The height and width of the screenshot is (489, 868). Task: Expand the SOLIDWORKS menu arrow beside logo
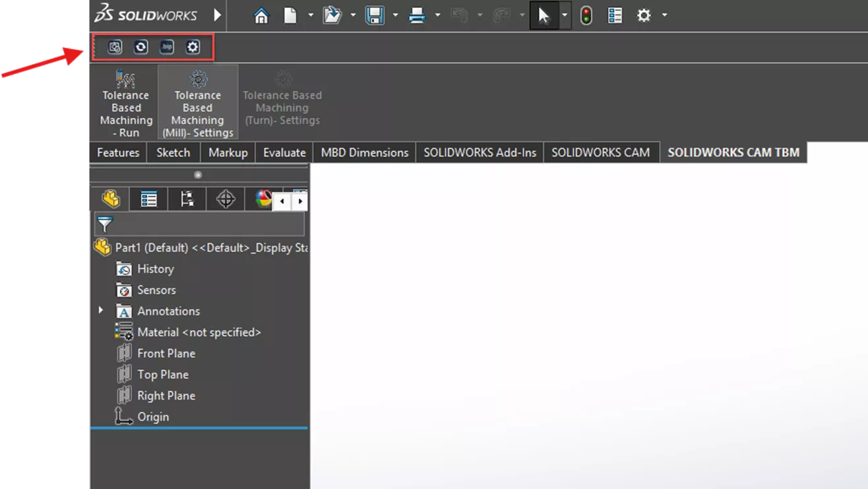coord(217,14)
